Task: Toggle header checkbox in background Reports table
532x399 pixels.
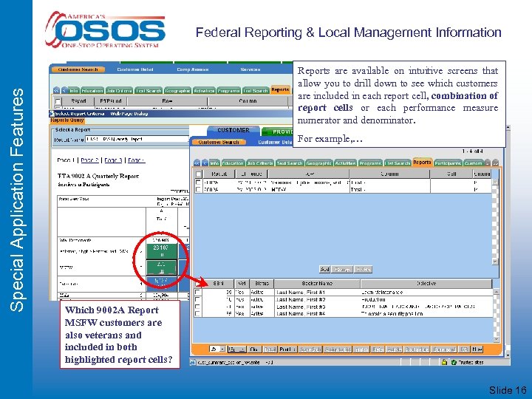Action: (58, 101)
